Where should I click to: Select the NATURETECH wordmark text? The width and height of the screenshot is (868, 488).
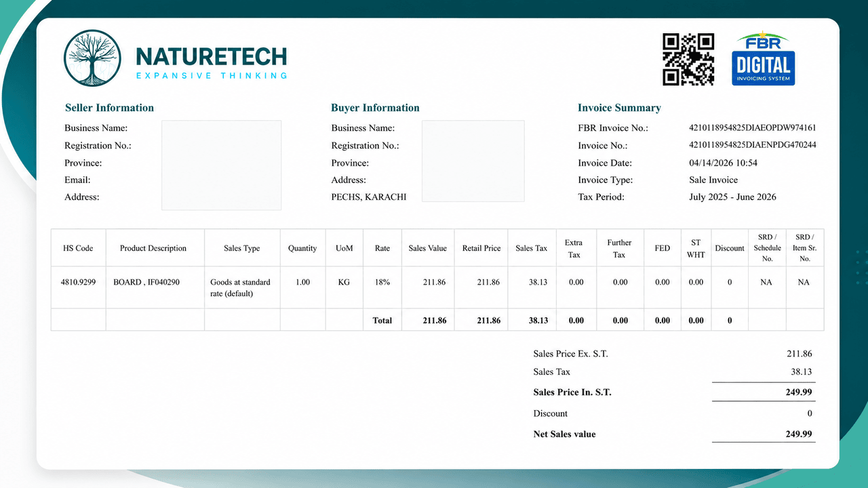[212, 56]
